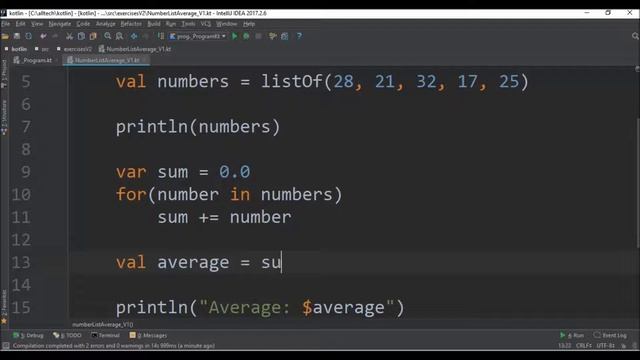Open the Code menu
Viewport: 640px width, 360px height.
point(83,24)
